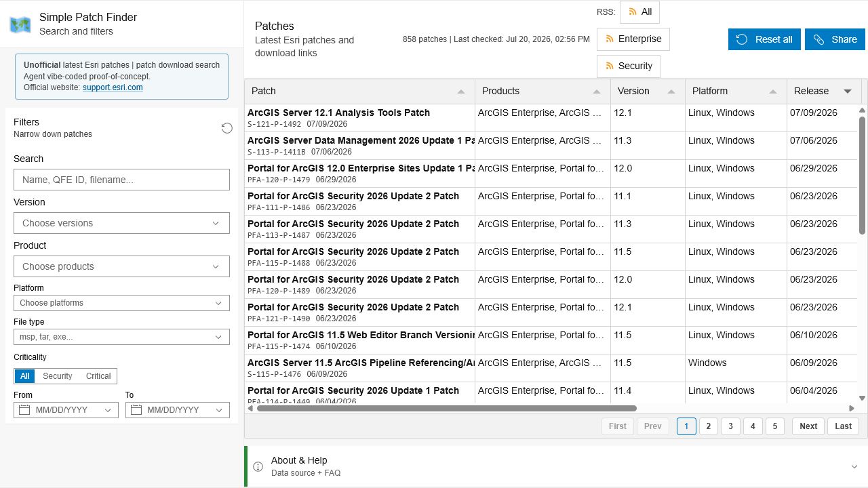Go to page 4
This screenshot has height=488, width=868.
pos(753,426)
